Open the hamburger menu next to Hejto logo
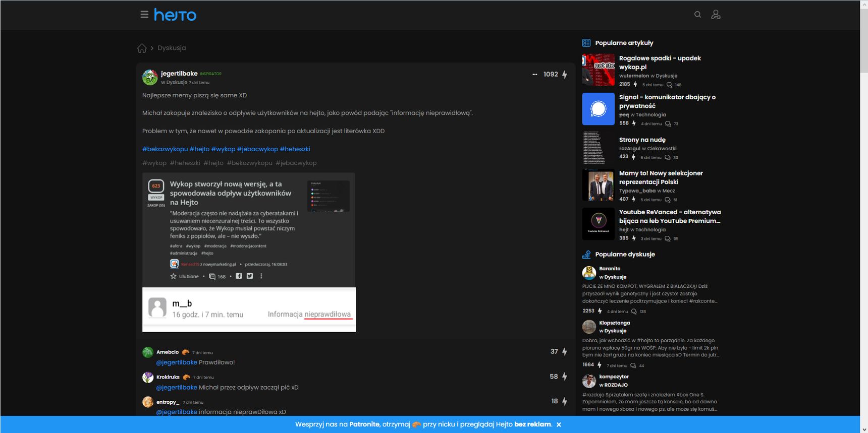Screen dimensions: 868x433 click(x=144, y=15)
